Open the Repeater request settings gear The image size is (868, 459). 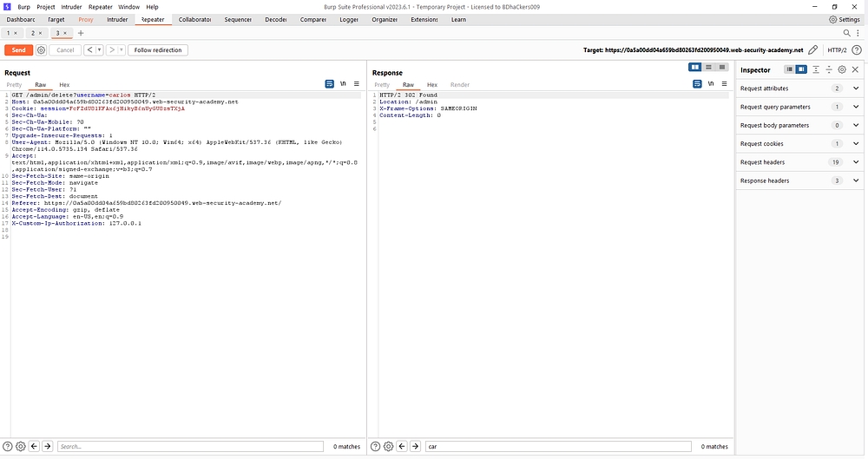click(x=41, y=50)
